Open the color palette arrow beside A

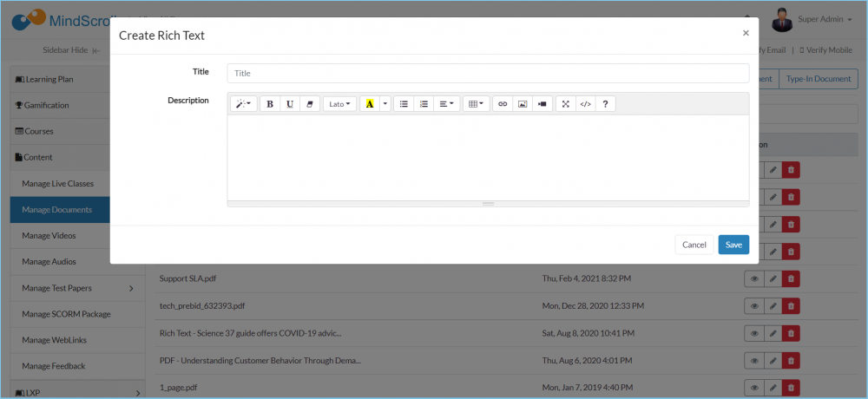[x=385, y=104]
